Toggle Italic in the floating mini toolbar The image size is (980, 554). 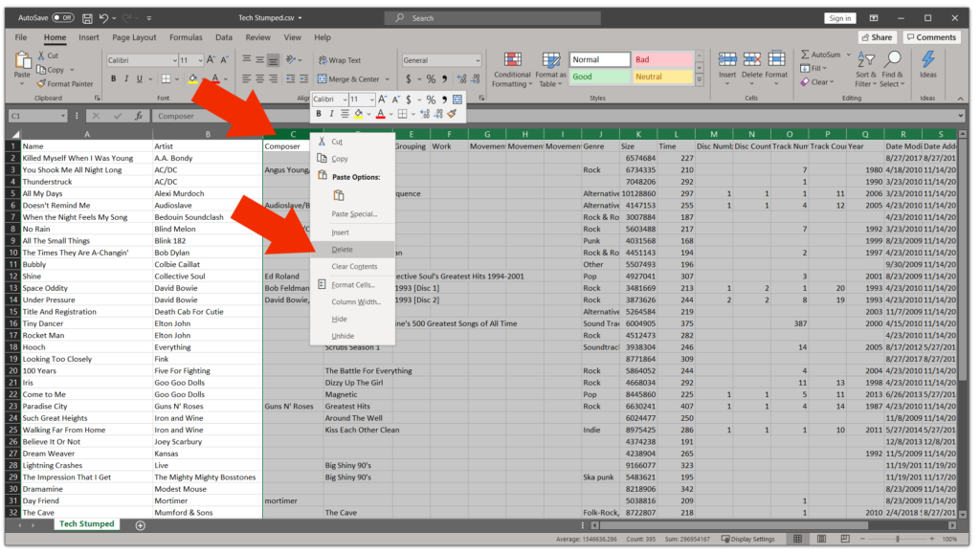coord(331,114)
